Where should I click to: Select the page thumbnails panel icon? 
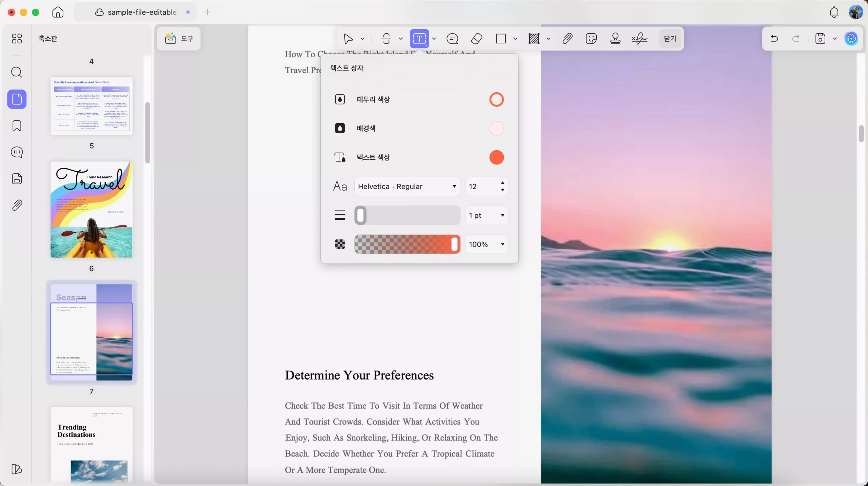[17, 99]
